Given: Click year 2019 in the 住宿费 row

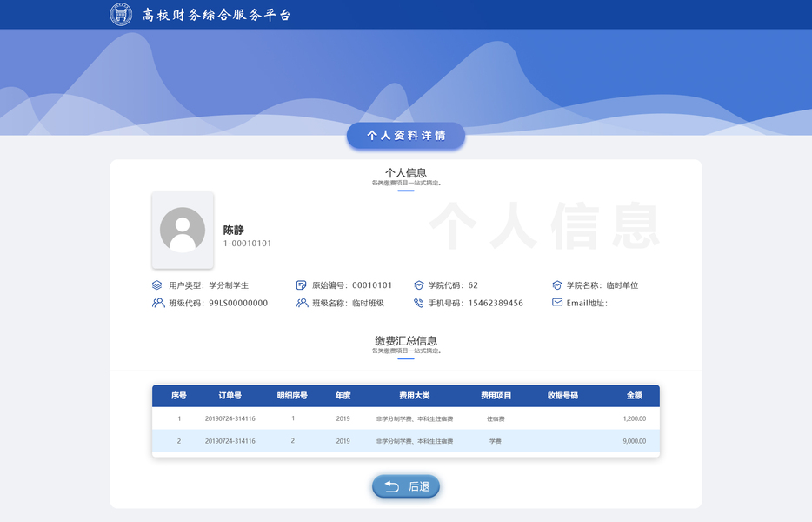Looking at the screenshot, I should pyautogui.click(x=343, y=418).
